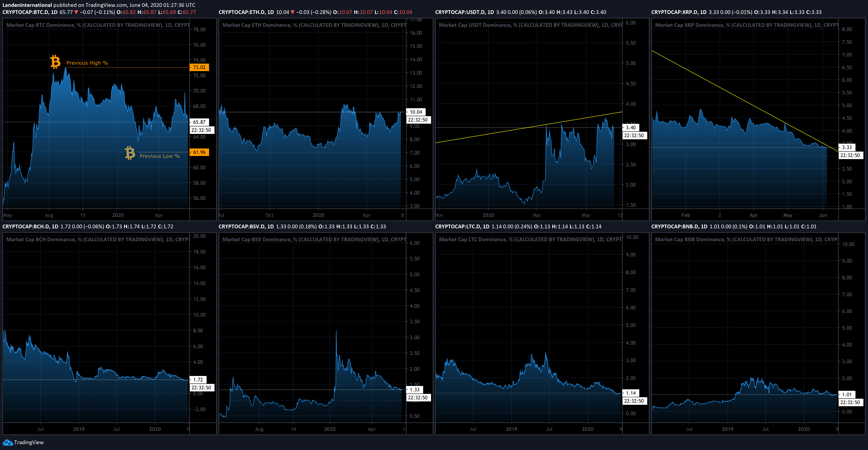Viewport: 868px width, 450px height.
Task: Click the CRYPTOCAP:BNB.D, 1D symbol header
Action: [x=679, y=227]
